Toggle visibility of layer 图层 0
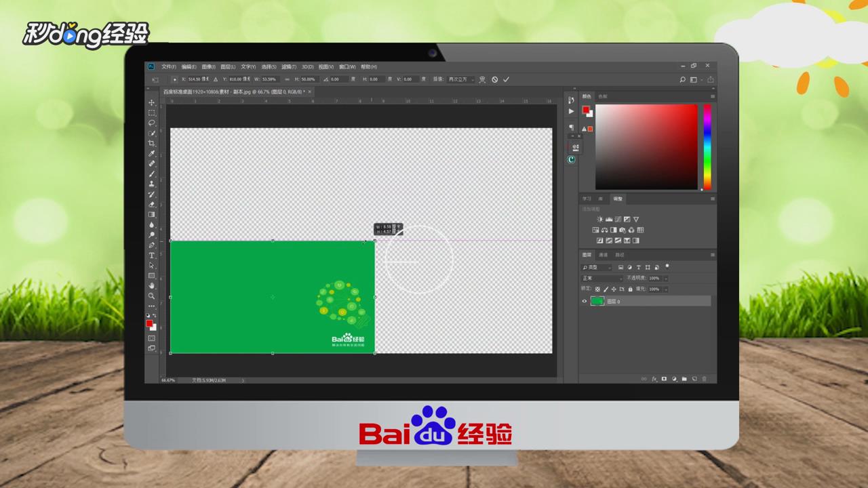Viewport: 868px width, 488px height. (585, 302)
